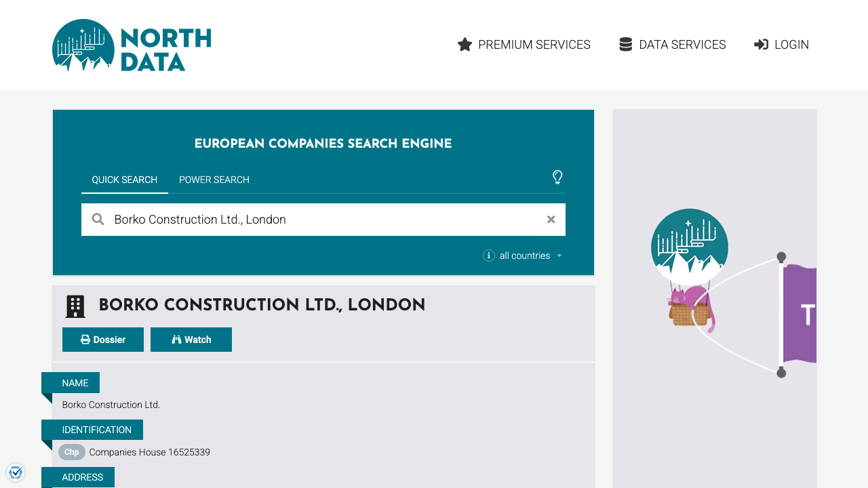The height and width of the screenshot is (488, 868).
Task: Click the star Premium Services icon
Action: (x=465, y=44)
